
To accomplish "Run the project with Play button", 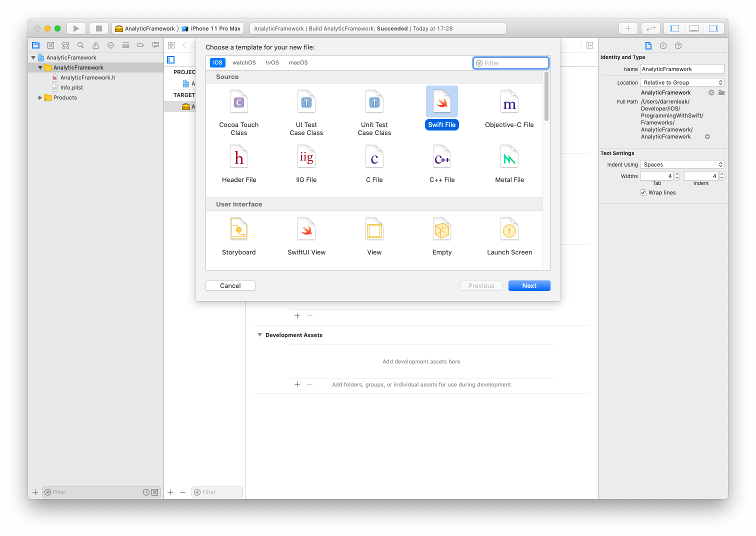I will pyautogui.click(x=76, y=28).
